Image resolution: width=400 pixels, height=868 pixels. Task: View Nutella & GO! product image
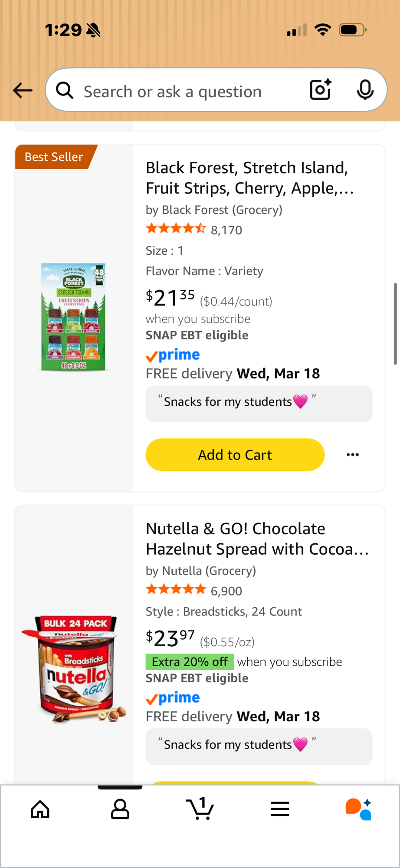pyautogui.click(x=74, y=668)
